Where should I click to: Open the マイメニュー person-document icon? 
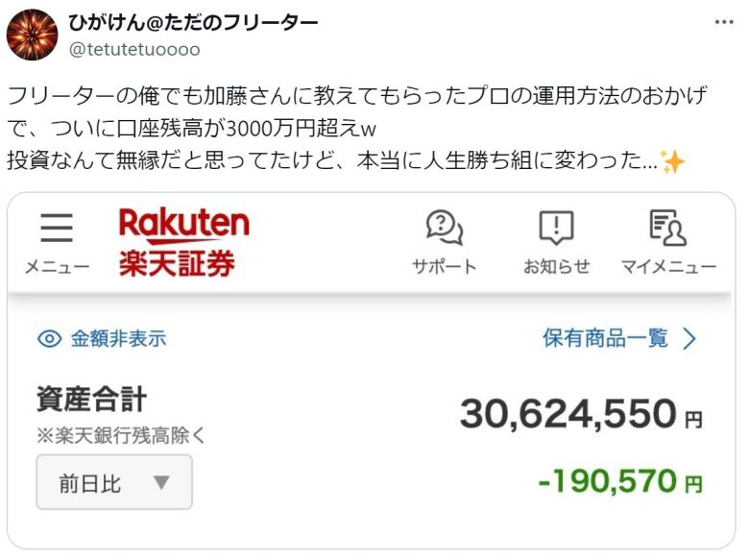point(667,227)
